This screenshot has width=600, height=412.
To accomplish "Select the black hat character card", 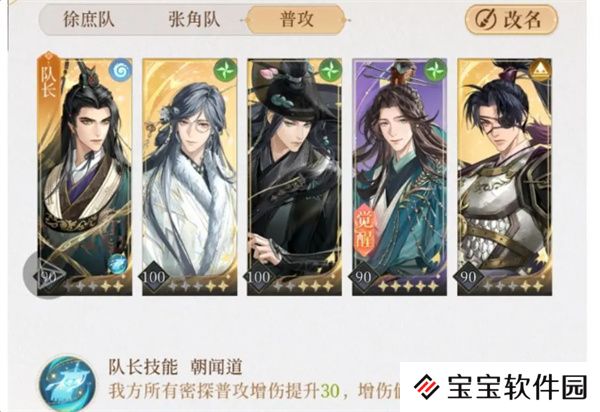I will [294, 177].
